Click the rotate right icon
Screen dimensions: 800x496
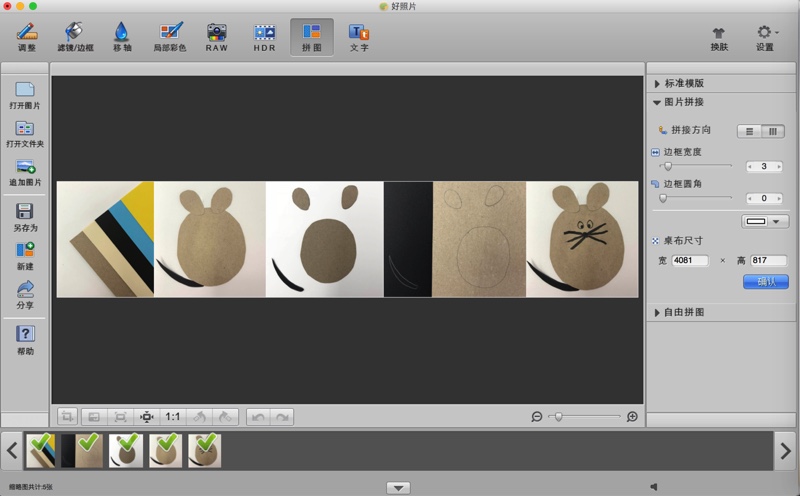225,417
